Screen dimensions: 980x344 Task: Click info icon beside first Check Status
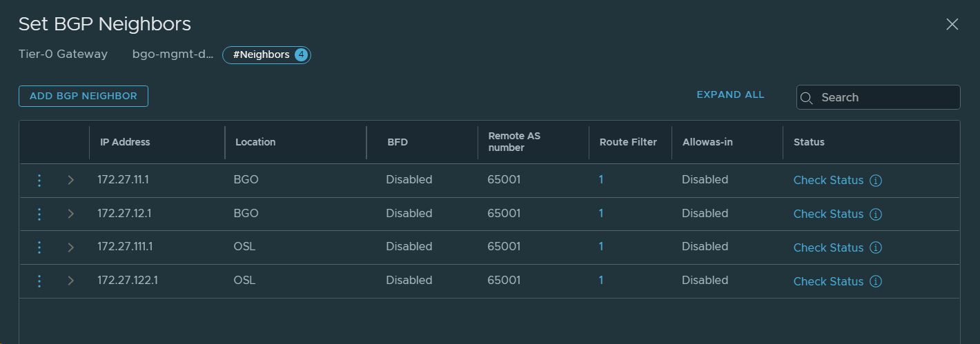tap(876, 181)
